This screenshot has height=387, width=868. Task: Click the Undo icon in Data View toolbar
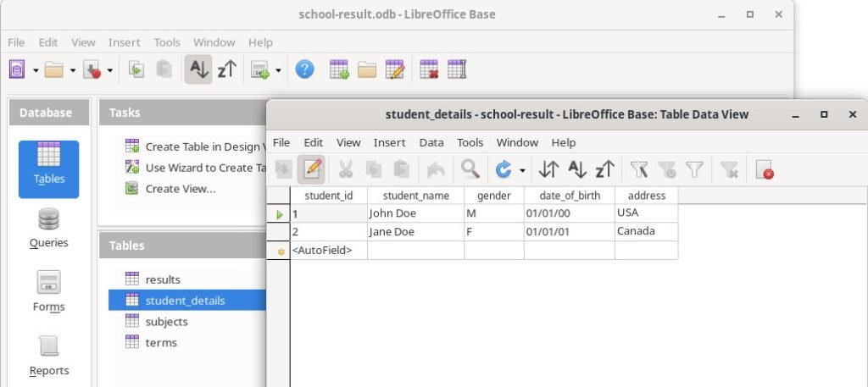click(x=437, y=169)
